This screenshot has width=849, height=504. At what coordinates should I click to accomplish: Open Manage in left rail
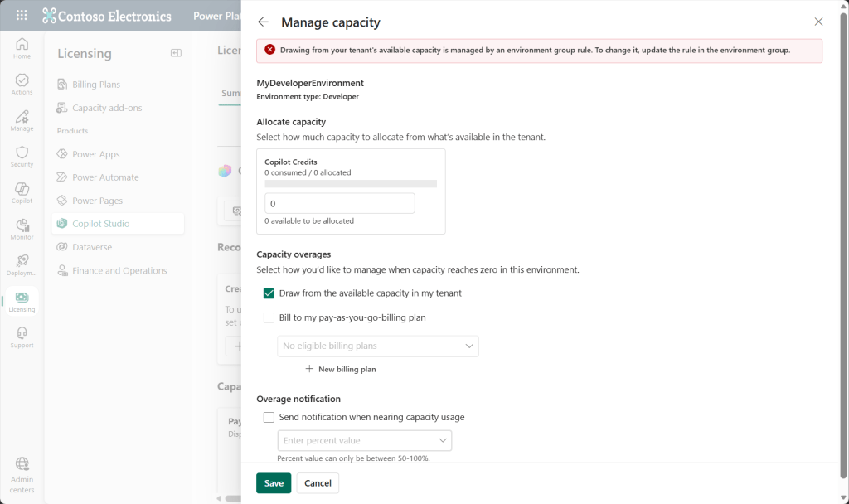pos(22,121)
